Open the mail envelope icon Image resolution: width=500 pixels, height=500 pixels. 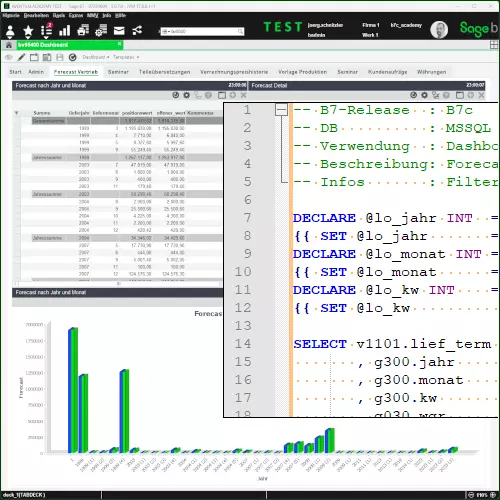click(x=119, y=31)
